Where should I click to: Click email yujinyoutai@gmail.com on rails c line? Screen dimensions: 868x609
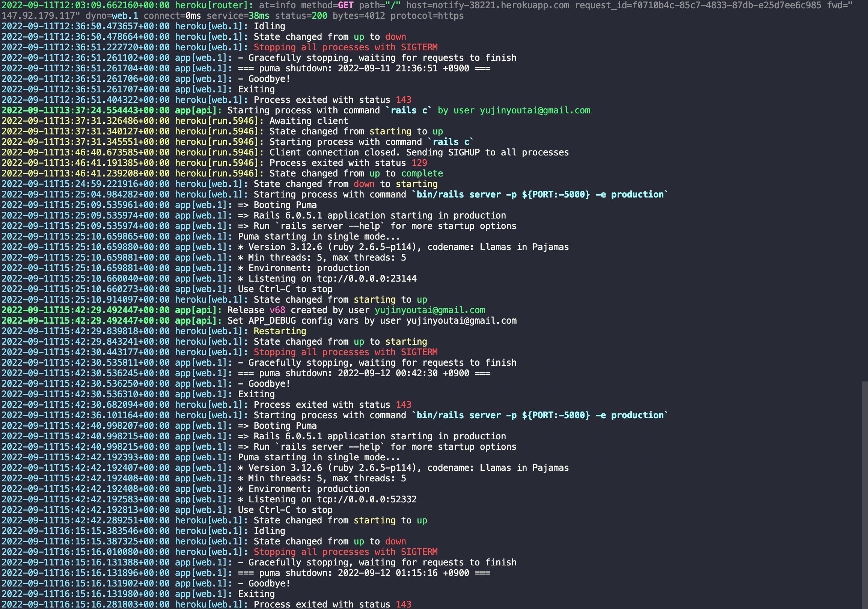click(535, 111)
